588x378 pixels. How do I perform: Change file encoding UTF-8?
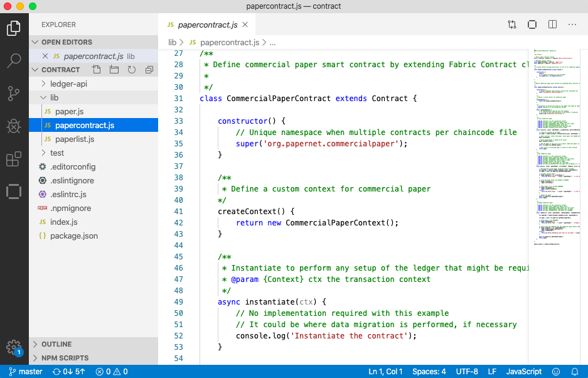point(467,372)
